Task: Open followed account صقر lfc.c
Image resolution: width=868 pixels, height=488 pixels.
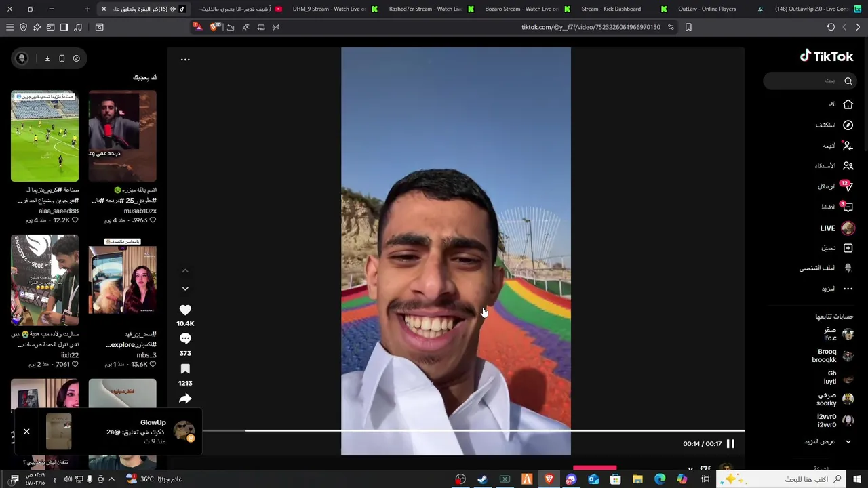Action: point(838,334)
